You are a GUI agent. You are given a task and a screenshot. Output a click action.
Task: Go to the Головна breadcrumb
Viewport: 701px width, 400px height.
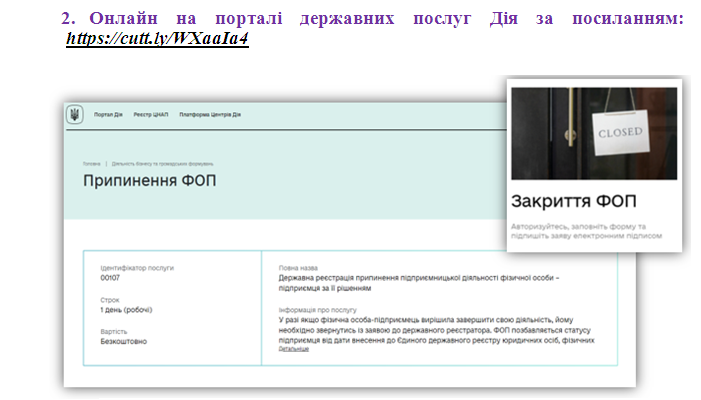tap(92, 164)
